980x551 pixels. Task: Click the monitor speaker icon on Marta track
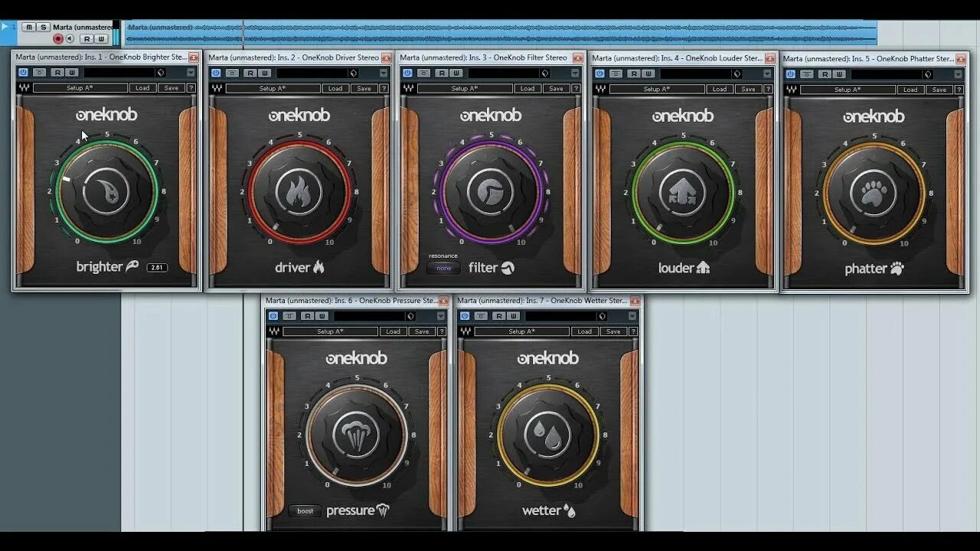click(x=69, y=38)
